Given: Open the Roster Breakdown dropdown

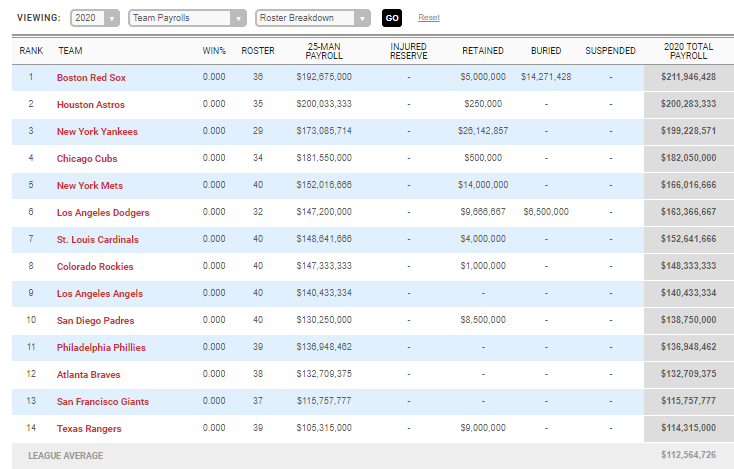Looking at the screenshot, I should coord(312,18).
